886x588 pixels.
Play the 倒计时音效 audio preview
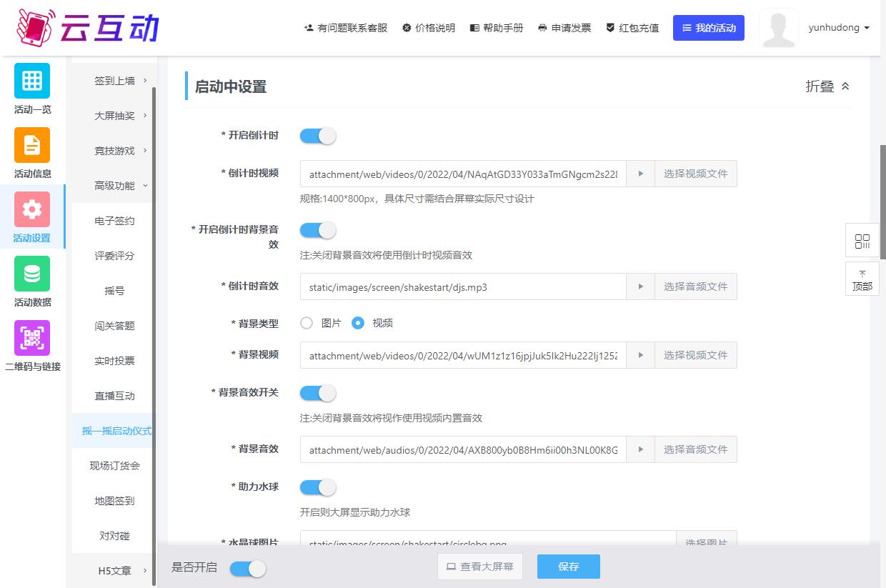coord(640,286)
